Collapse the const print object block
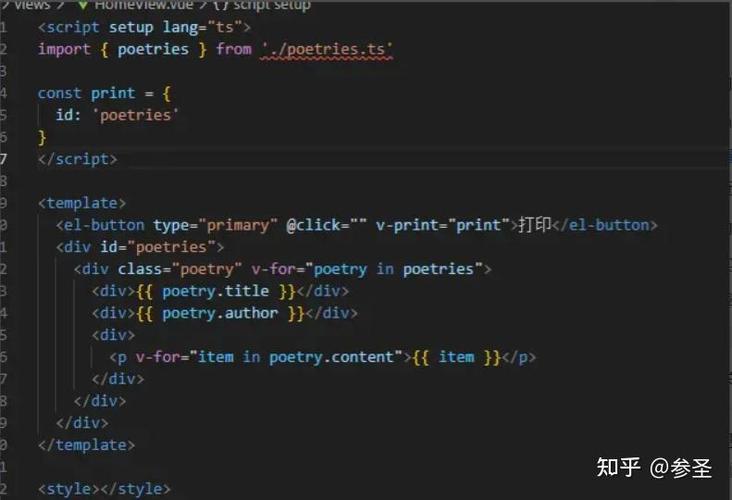The height and width of the screenshot is (500, 732). coord(22,93)
